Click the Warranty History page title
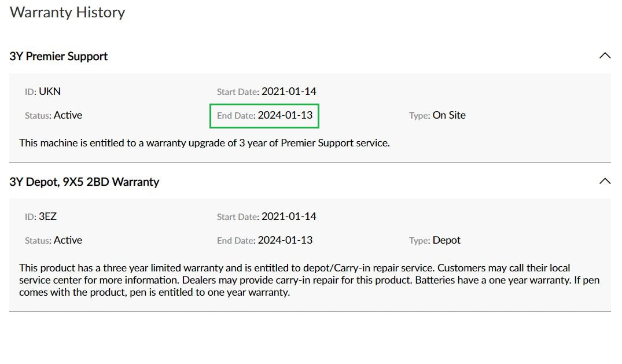Image resolution: width=622 pixels, height=364 pixels. (67, 12)
